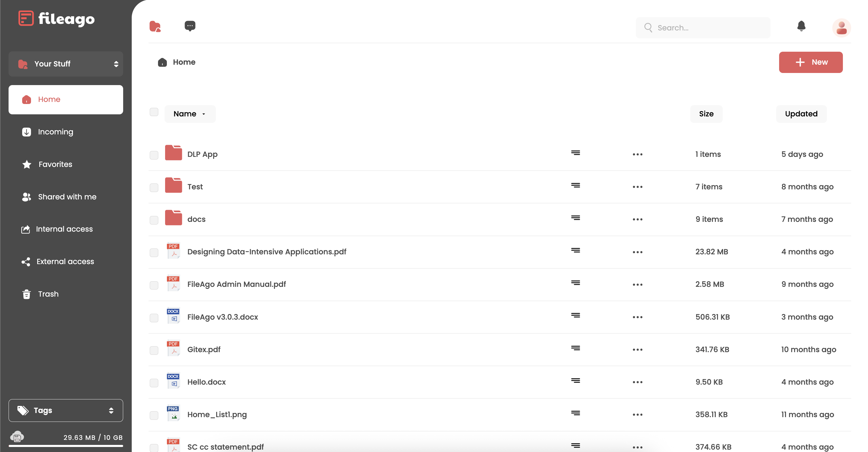Click the red folder icon in top bar
868x452 pixels.
coord(155,26)
